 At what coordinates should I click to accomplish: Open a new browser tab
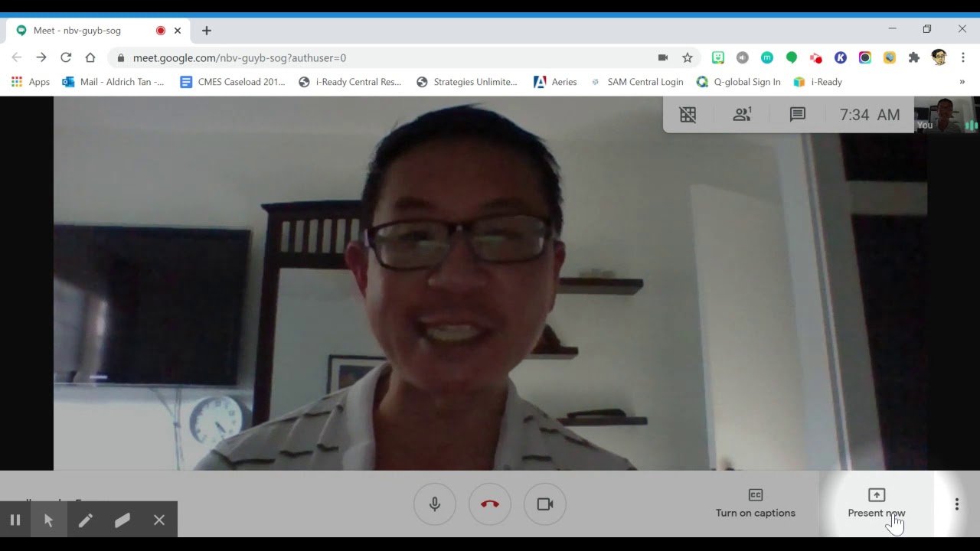207,31
